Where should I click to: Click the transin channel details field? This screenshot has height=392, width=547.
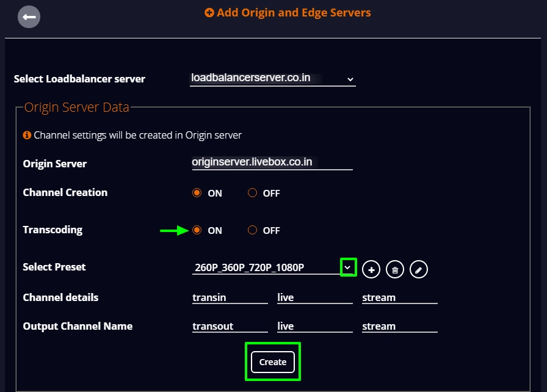230,297
